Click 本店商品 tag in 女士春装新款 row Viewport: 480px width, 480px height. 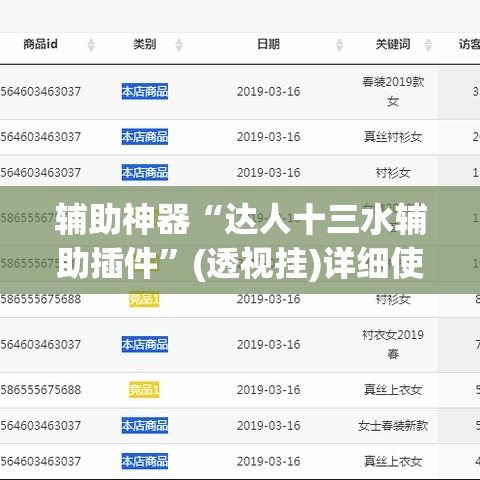(x=145, y=426)
